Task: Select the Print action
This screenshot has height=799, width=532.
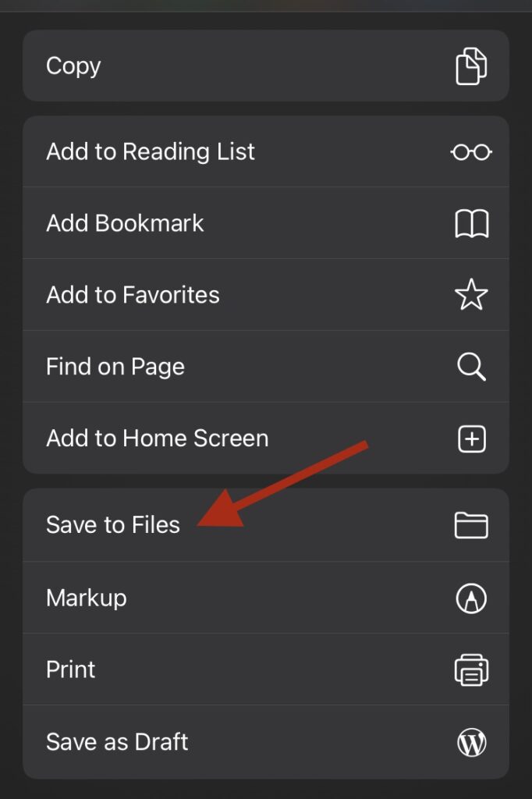Action: click(x=266, y=669)
